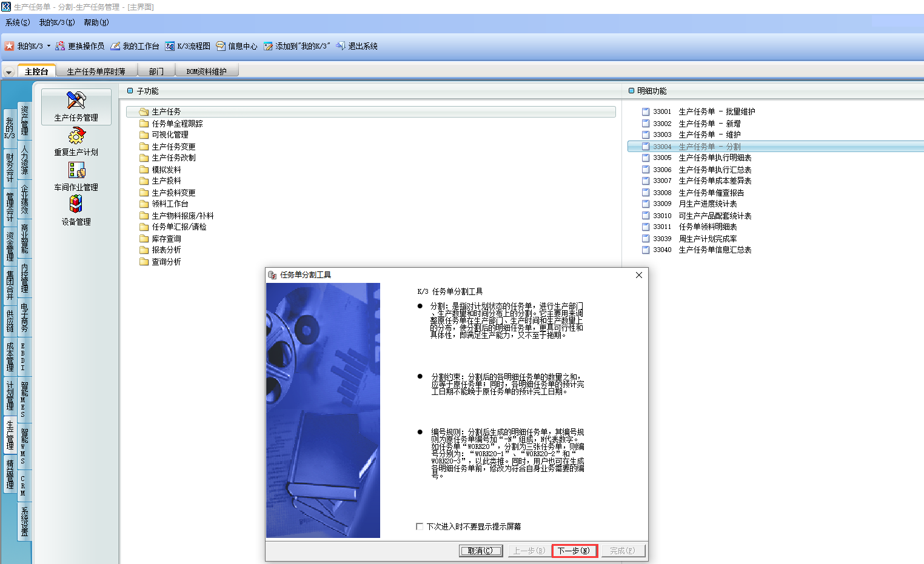
Task: Open the 系统(S) menu
Action: click(18, 22)
